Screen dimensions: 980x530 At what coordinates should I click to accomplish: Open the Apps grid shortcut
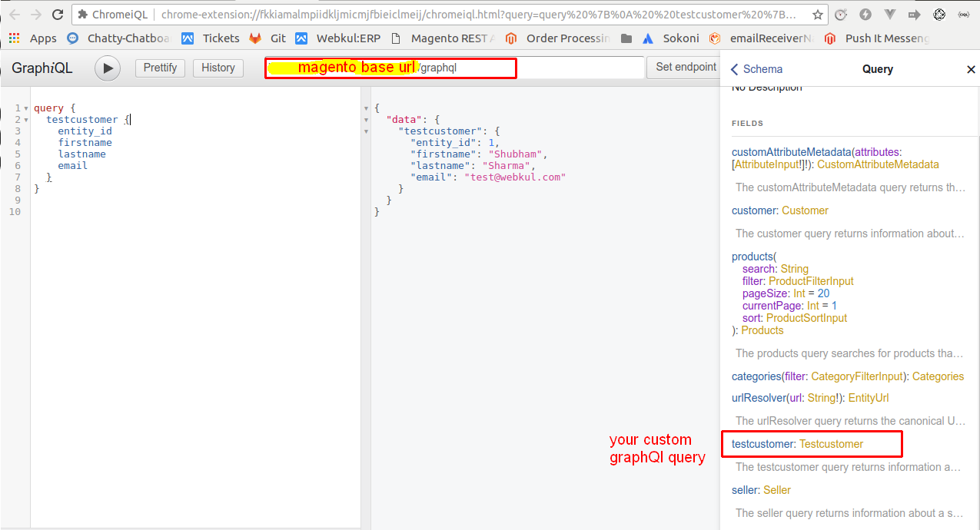click(33, 38)
